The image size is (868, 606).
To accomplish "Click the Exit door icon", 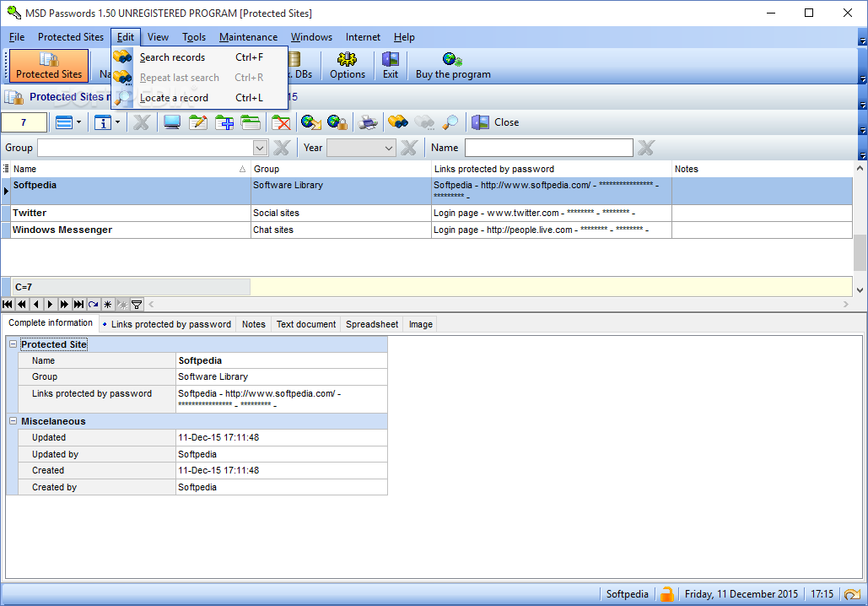I will (x=391, y=65).
